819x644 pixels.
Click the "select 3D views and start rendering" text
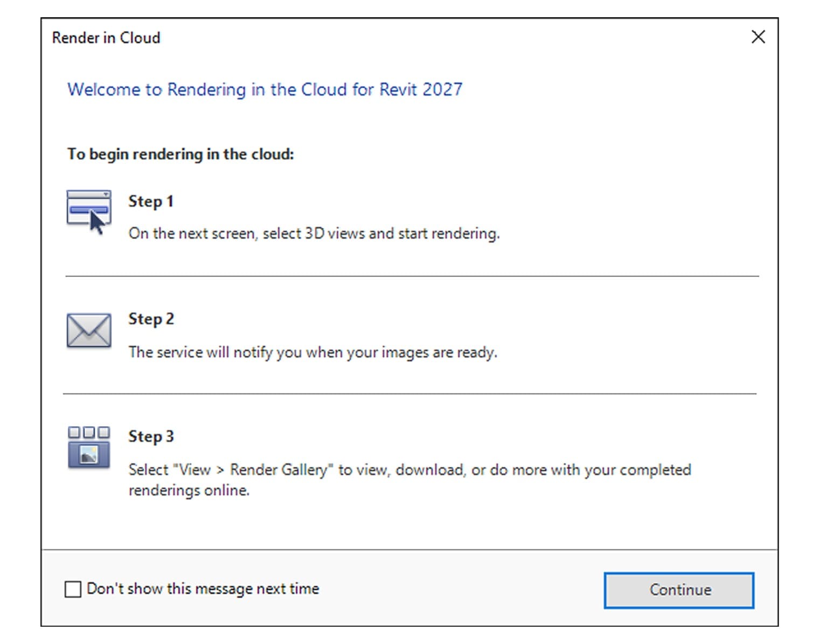tap(380, 233)
